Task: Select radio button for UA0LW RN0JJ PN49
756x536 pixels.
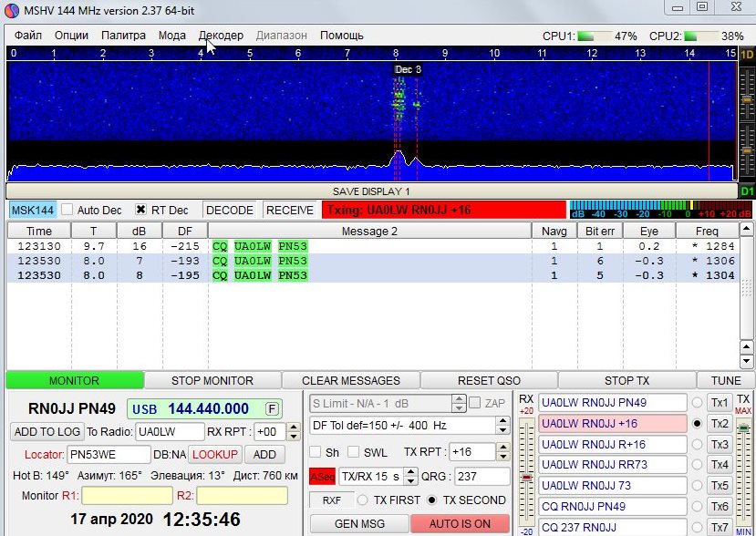Action: point(697,403)
